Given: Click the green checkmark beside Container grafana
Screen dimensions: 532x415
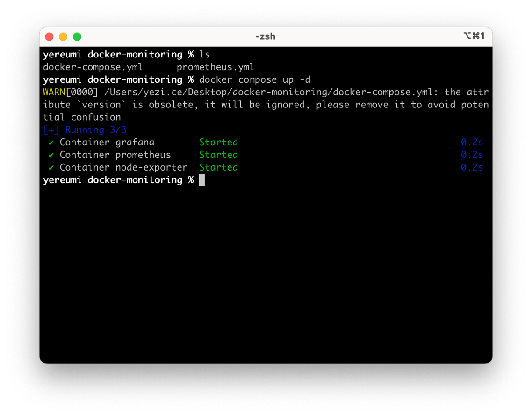Looking at the screenshot, I should tap(51, 143).
